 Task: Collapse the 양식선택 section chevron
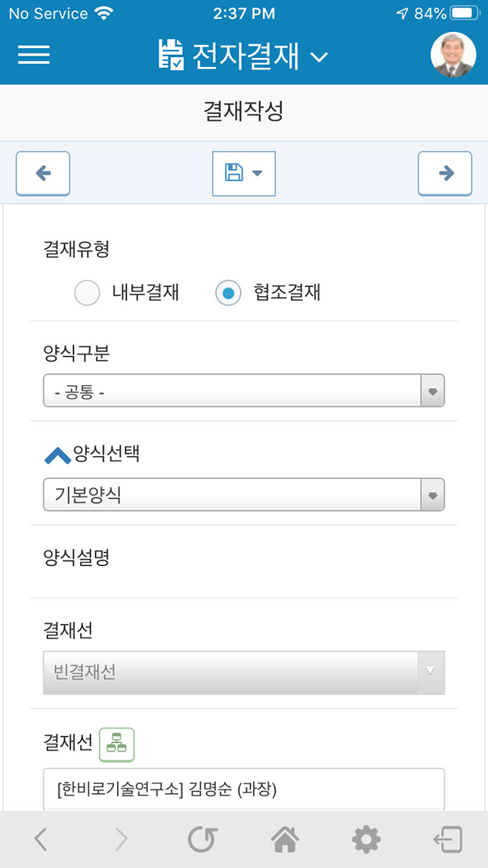click(x=57, y=456)
